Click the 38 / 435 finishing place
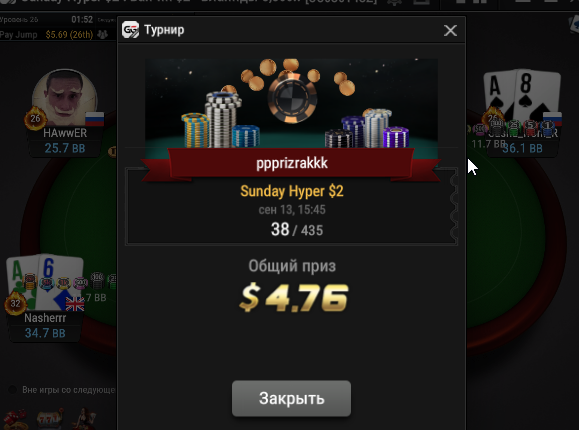 pos(297,229)
